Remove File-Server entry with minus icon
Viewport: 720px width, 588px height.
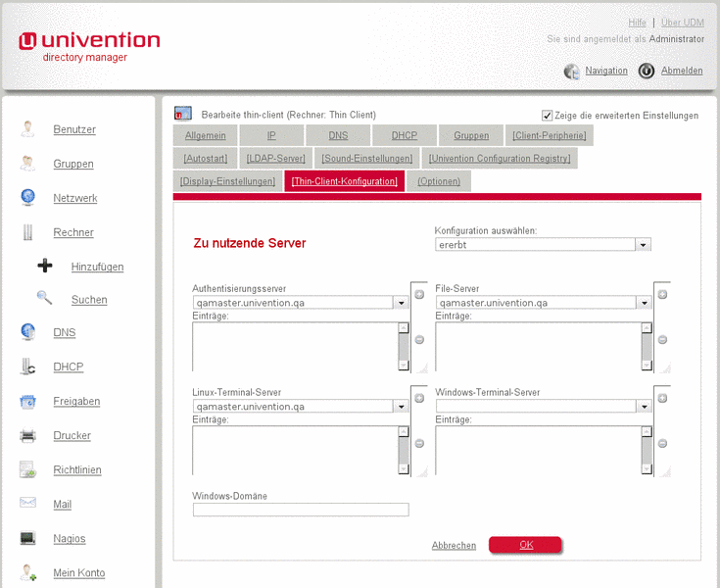[662, 340]
